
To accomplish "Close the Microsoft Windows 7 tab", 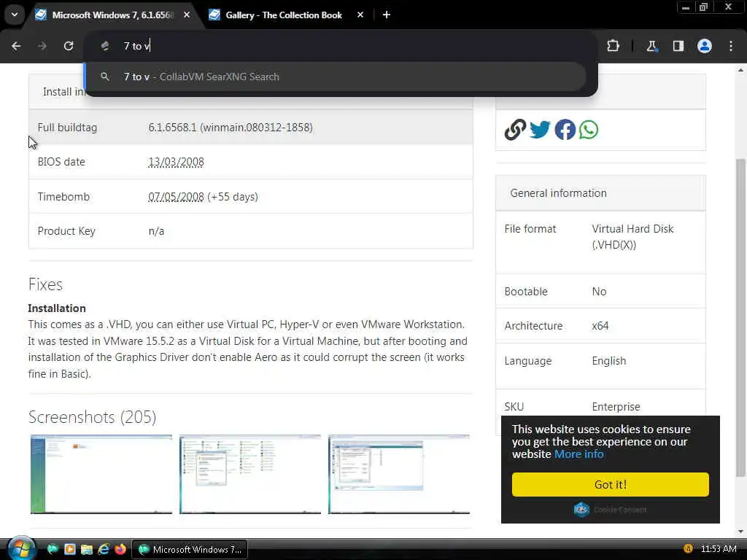I will pyautogui.click(x=187, y=15).
